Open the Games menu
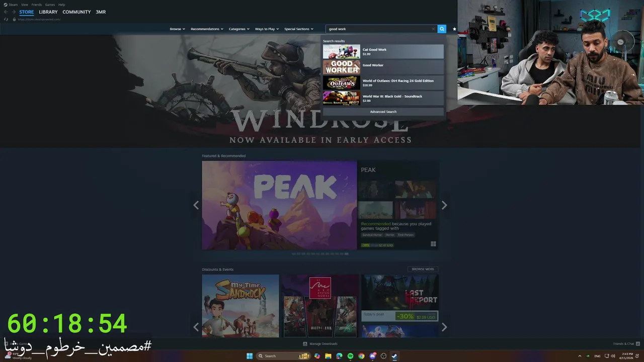This screenshot has width=644, height=362. pos(50,5)
